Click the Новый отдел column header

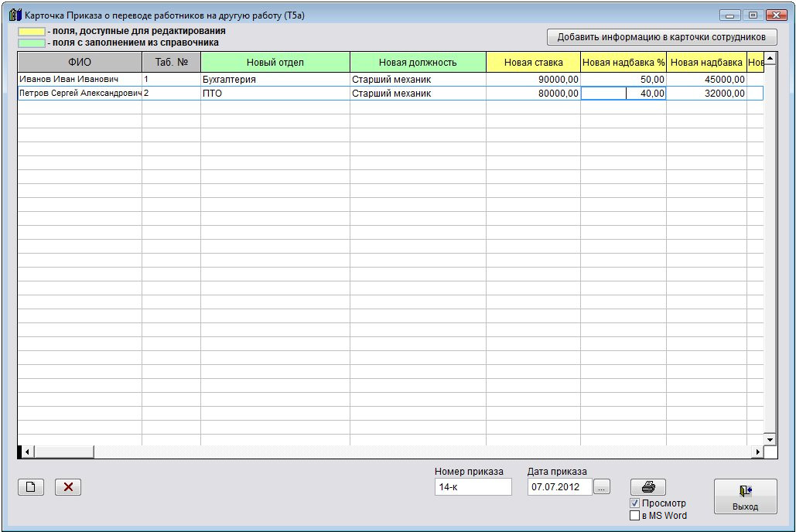275,63
